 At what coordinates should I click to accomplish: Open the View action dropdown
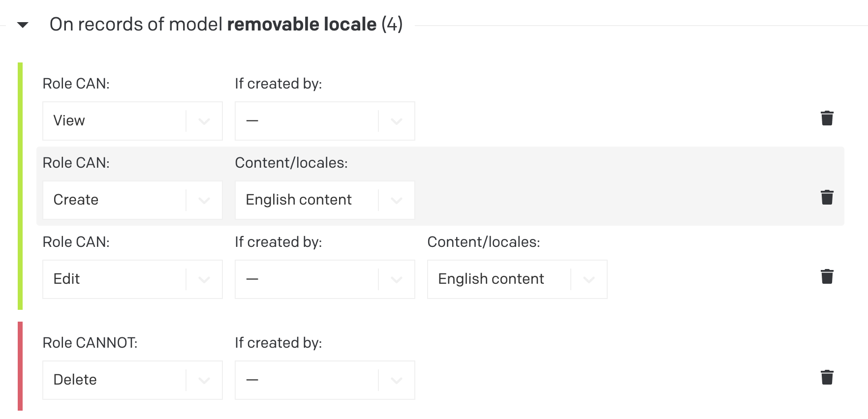pos(132,121)
